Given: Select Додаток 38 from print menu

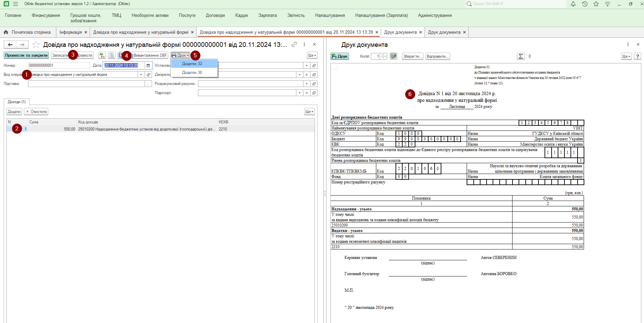Looking at the screenshot, I should [x=192, y=72].
